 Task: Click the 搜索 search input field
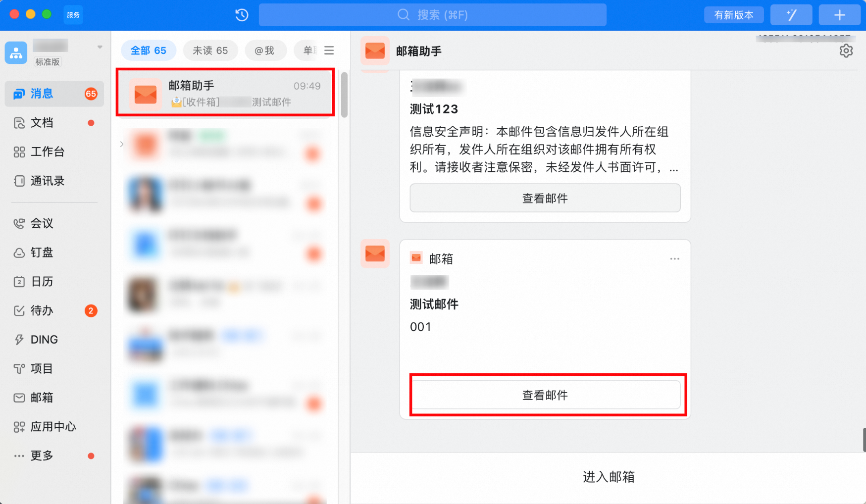pyautogui.click(x=432, y=15)
